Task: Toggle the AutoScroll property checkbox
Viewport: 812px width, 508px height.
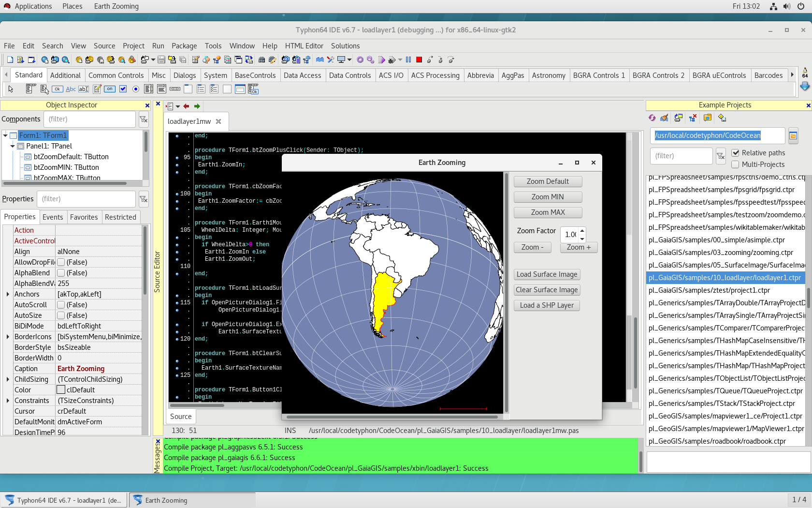Action: point(61,305)
